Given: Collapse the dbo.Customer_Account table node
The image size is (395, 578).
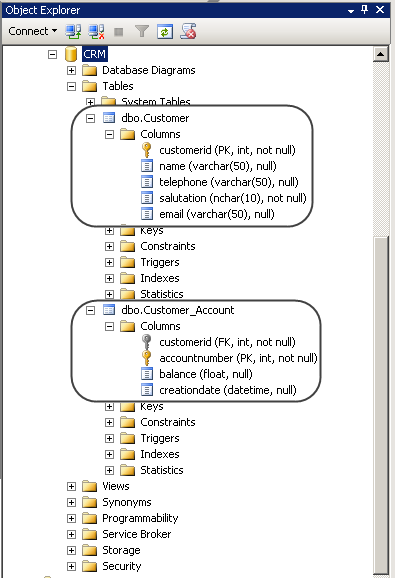Looking at the screenshot, I should tap(90, 310).
